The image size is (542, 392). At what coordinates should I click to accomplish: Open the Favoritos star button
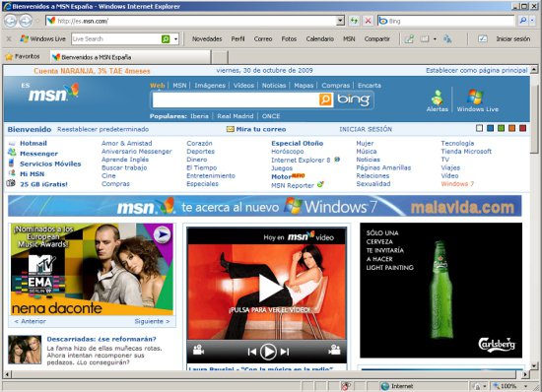(23, 57)
